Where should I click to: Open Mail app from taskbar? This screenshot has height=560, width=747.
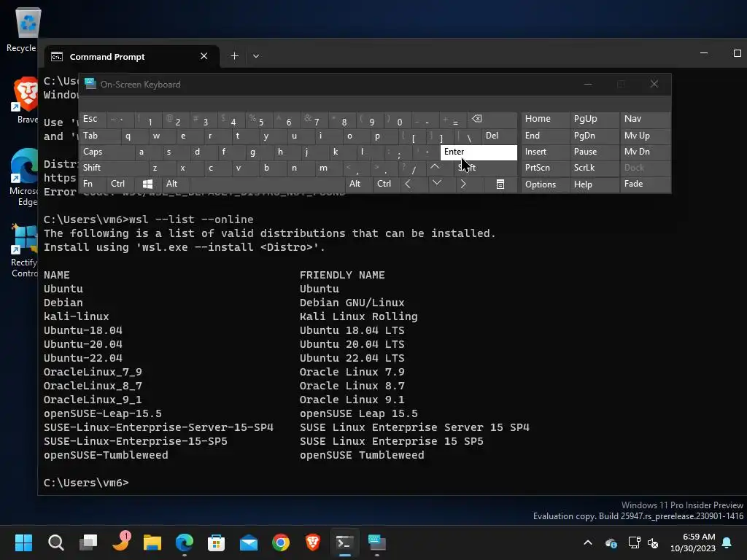249,542
